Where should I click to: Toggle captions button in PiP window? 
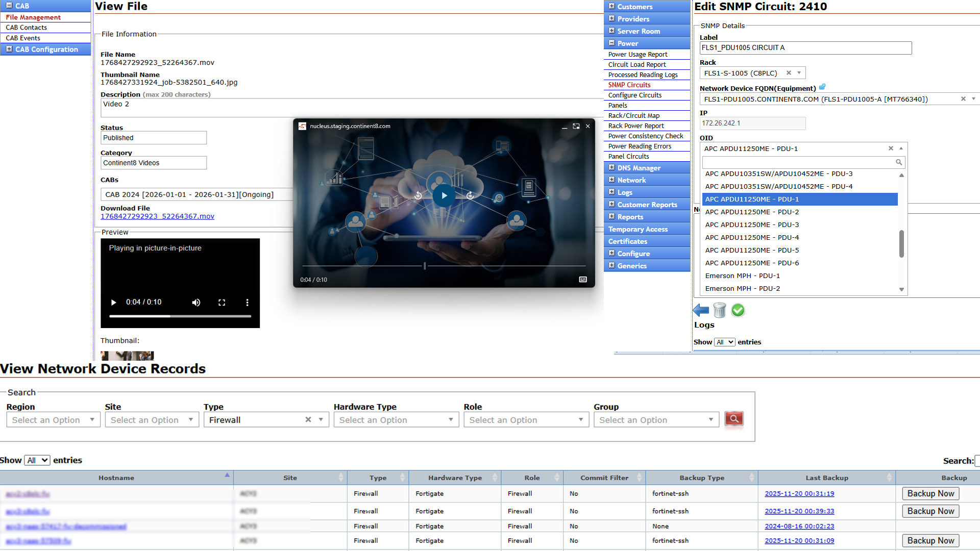583,280
